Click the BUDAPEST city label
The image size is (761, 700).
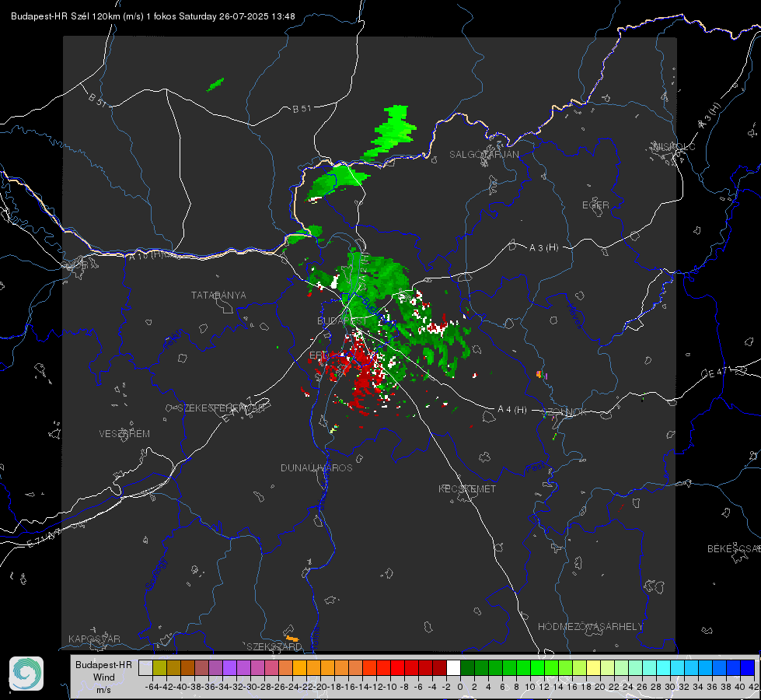(x=342, y=321)
